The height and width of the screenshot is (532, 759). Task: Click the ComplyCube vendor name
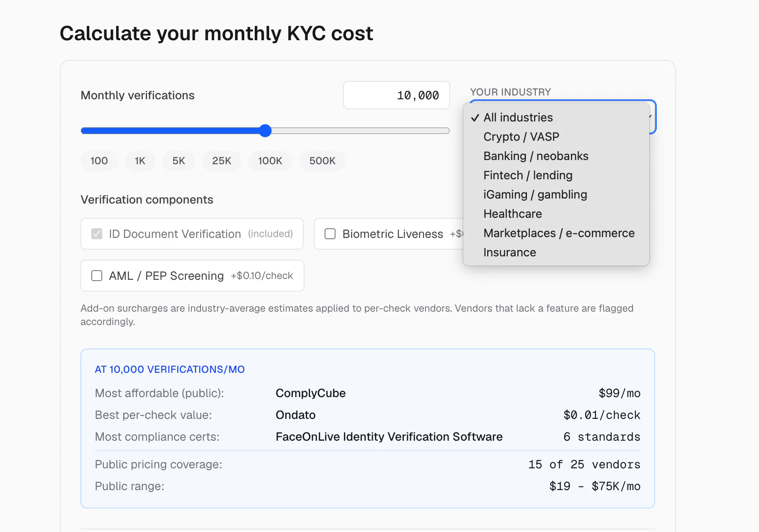coord(310,393)
